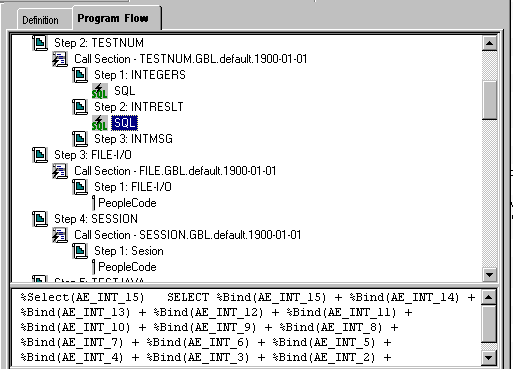513x369 pixels.
Task: Click the SQL pane vertical scrollbar thumb
Action: (488, 324)
